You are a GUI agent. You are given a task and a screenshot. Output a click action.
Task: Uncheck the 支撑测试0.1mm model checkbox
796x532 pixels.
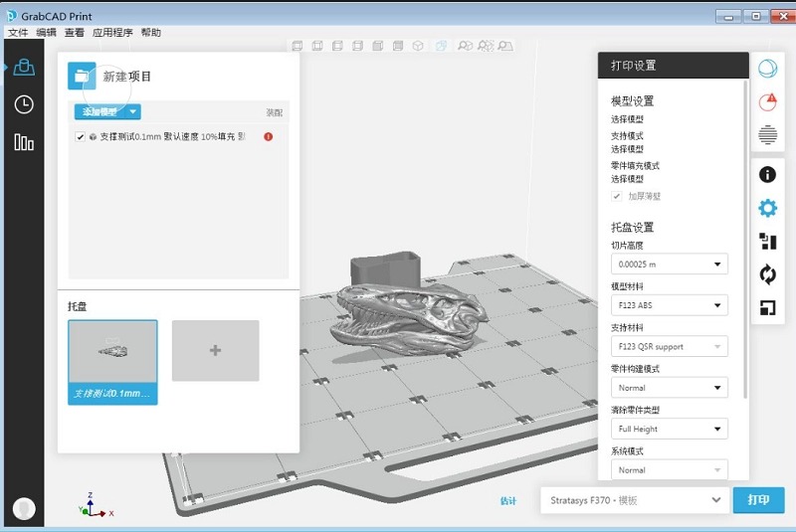click(81, 136)
